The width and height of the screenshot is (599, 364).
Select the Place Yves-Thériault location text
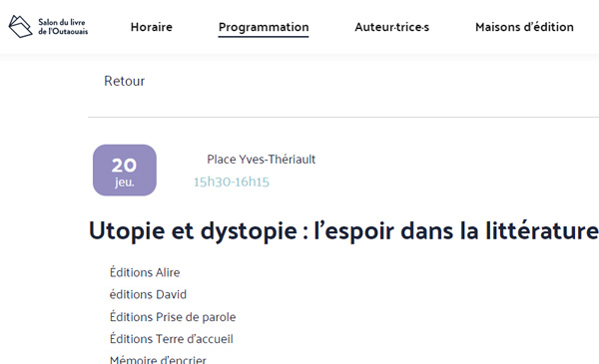[x=262, y=160]
